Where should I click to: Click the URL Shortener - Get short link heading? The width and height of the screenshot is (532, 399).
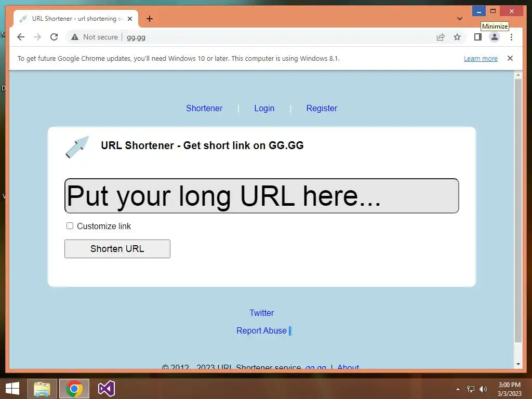(202, 145)
